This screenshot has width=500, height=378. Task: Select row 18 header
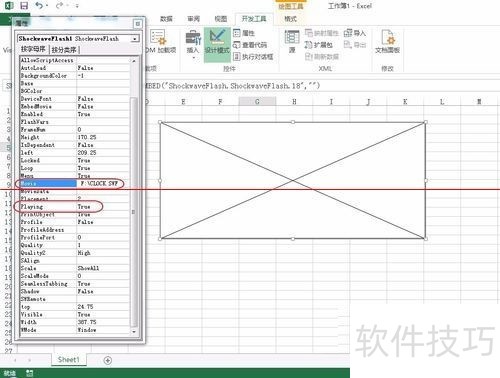click(x=8, y=268)
